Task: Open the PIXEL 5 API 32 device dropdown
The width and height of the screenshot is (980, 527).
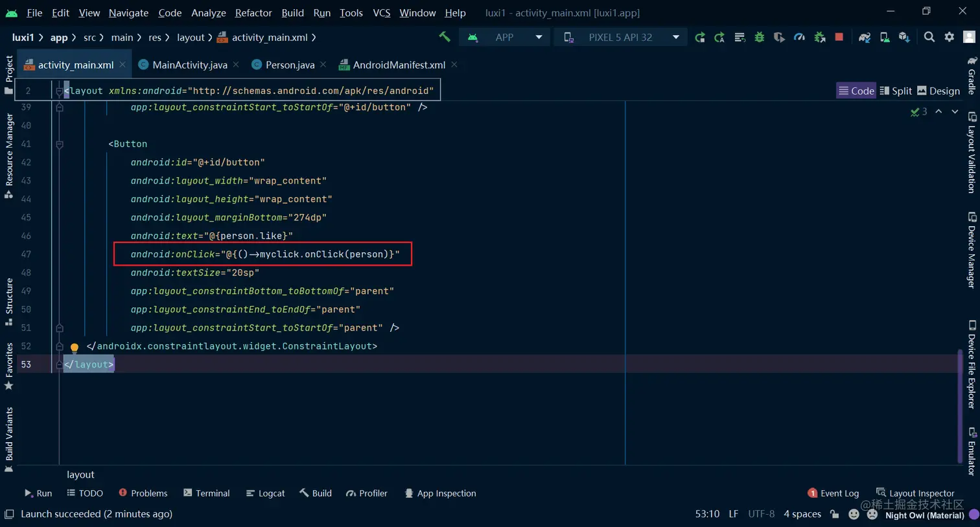Action: (x=620, y=38)
